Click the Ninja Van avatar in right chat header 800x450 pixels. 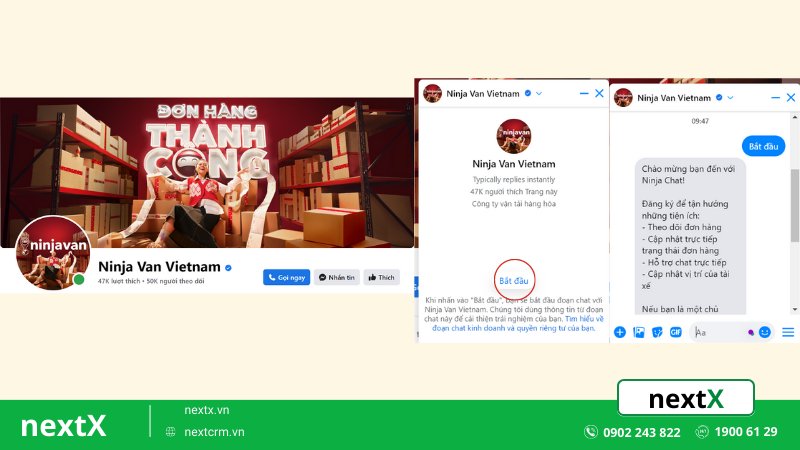click(x=624, y=97)
